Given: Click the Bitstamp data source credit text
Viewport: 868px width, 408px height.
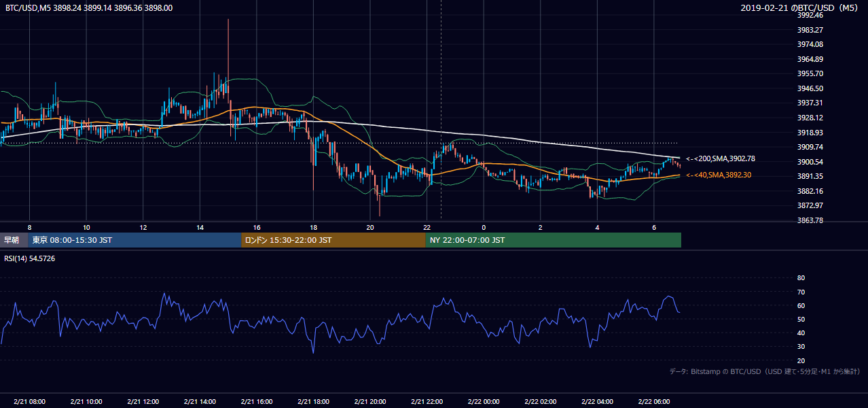Looking at the screenshot, I should tap(765, 371).
